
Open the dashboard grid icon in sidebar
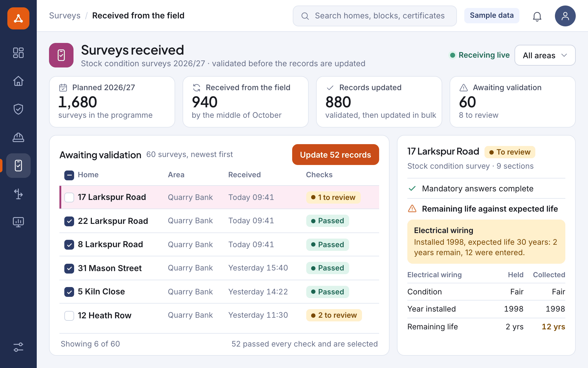coord(18,53)
